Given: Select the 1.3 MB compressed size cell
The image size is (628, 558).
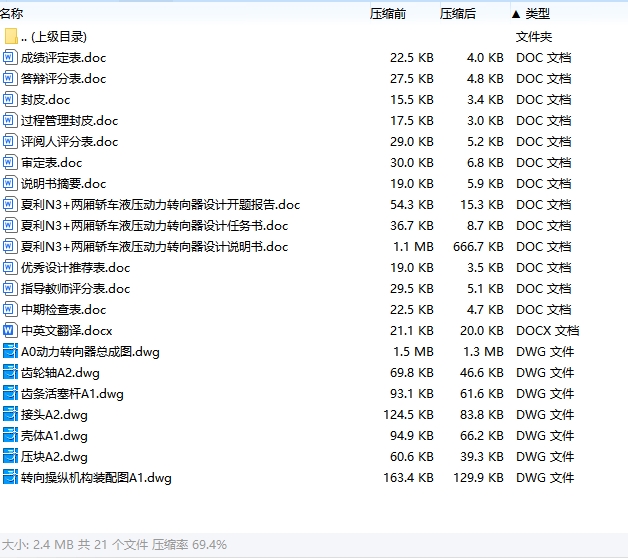Looking at the screenshot, I should pyautogui.click(x=483, y=352).
